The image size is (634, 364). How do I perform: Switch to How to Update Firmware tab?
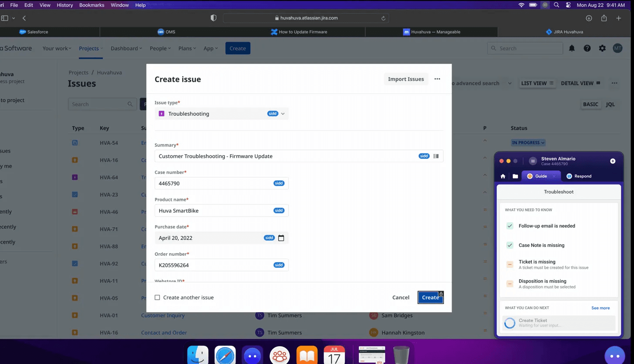[299, 32]
